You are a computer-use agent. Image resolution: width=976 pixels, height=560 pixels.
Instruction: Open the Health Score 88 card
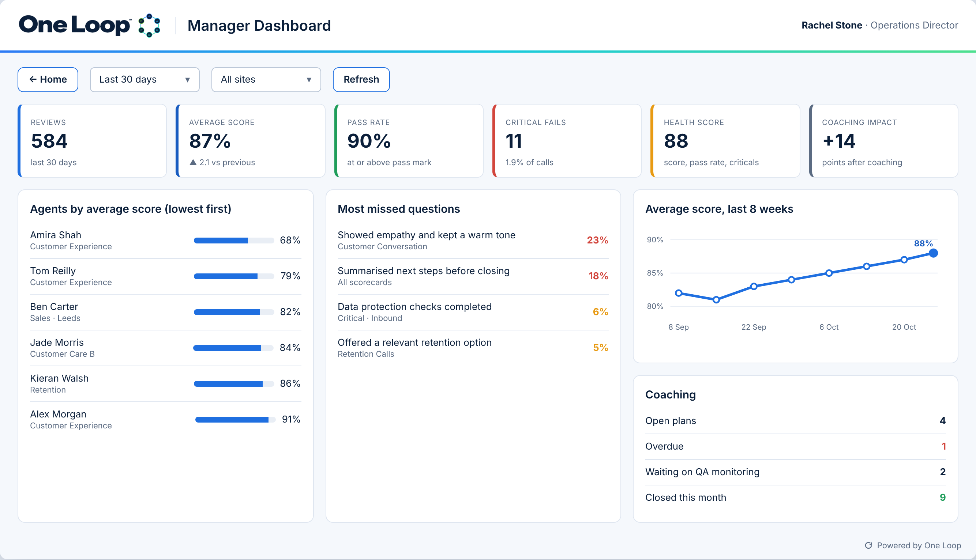725,141
